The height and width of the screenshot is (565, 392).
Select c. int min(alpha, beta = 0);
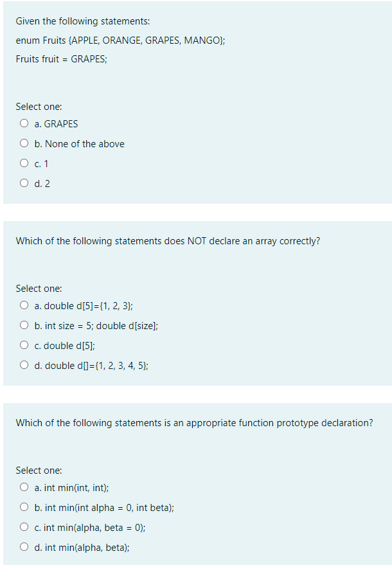click(x=24, y=526)
